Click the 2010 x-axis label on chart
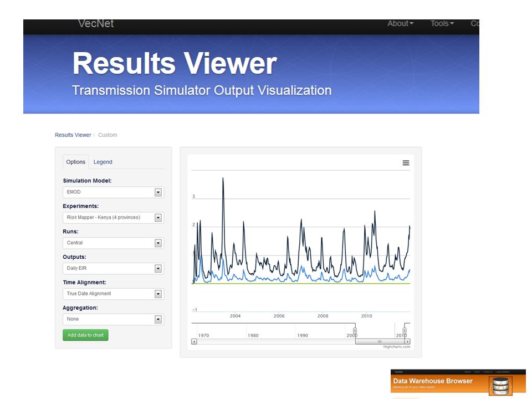Image resolution: width=532 pixels, height=399 pixels. click(366, 316)
